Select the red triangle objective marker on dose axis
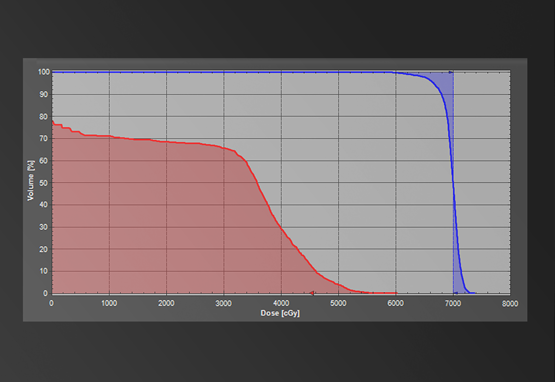555x382 pixels. point(312,293)
